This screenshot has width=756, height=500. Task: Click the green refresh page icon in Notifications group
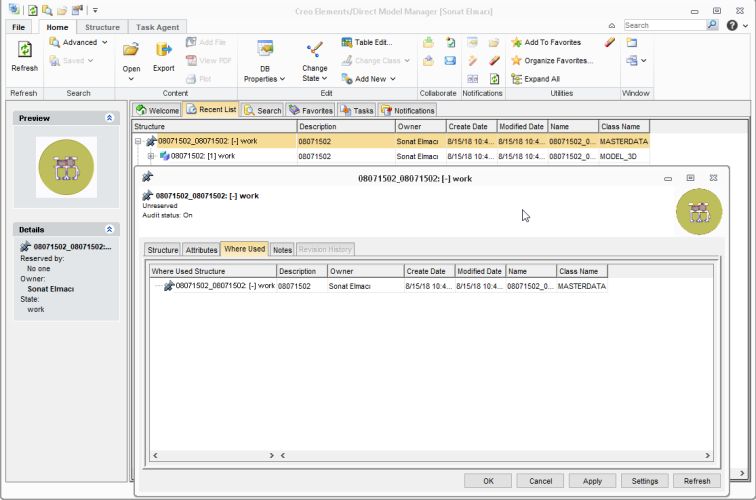pos(494,79)
